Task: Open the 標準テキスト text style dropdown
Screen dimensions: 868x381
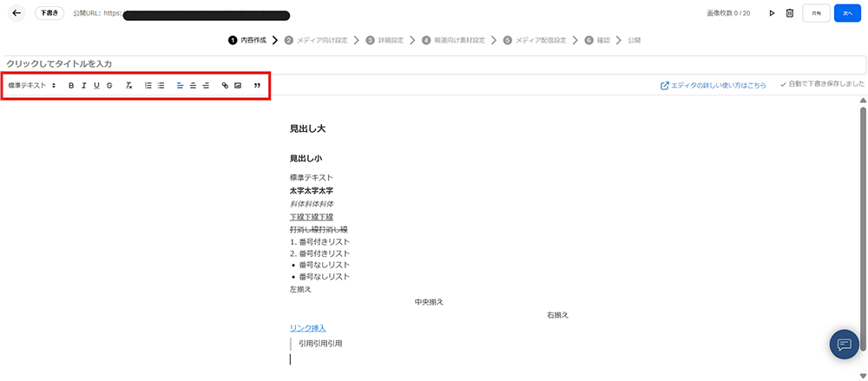Action: tap(32, 86)
